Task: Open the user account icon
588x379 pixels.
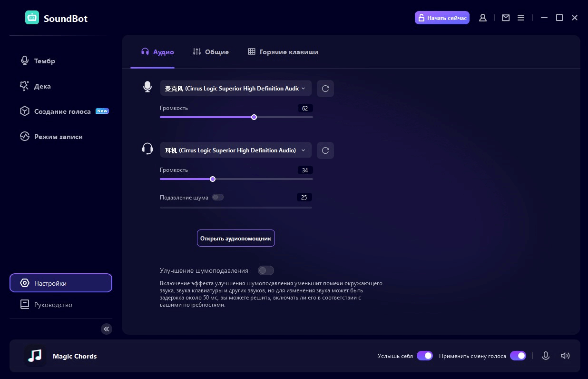Action: 483,18
